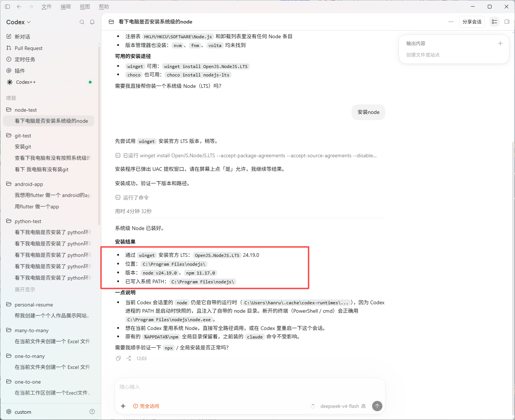Expand the winget install command details
Screen dimensions: 515x420
[246, 156]
